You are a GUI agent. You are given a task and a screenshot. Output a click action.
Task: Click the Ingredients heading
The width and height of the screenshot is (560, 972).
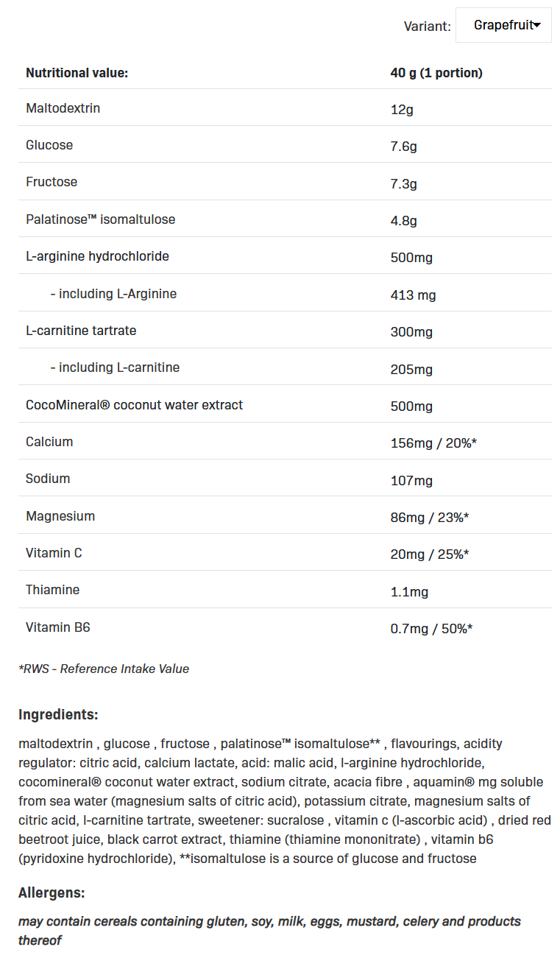(x=58, y=714)
